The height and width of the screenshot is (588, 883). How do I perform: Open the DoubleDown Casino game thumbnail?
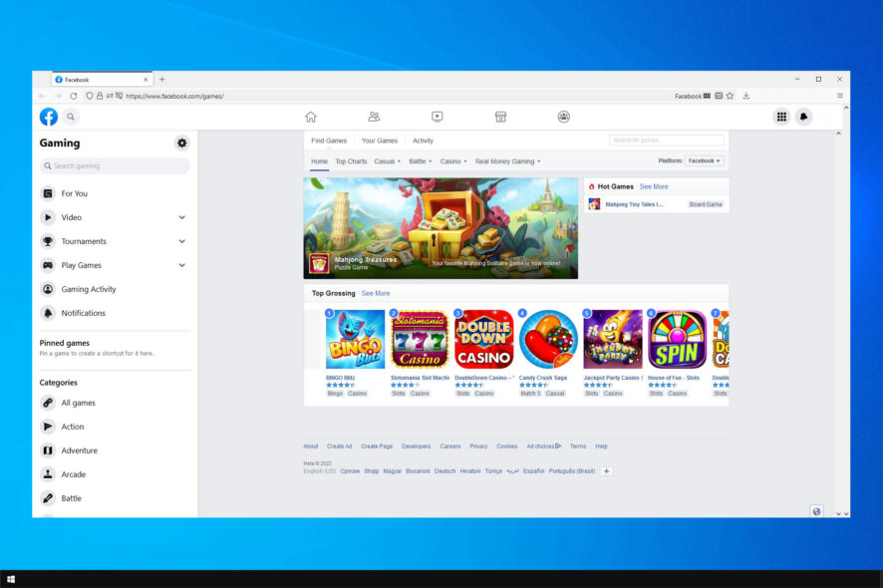[483, 340]
